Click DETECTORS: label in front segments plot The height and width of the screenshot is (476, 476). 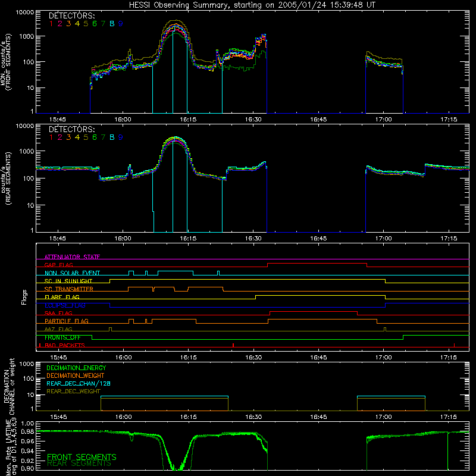point(72,16)
